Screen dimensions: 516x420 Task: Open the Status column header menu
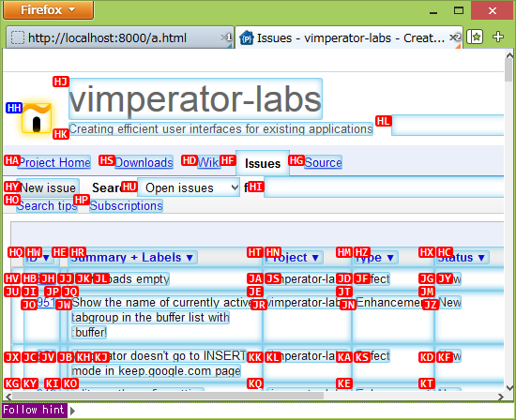click(463, 258)
